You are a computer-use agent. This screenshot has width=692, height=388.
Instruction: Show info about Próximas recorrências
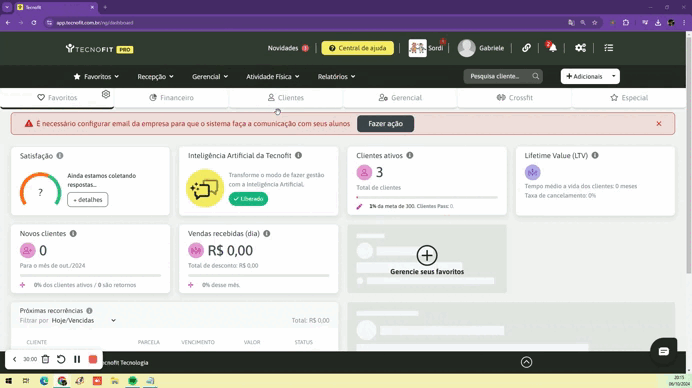coord(89,311)
